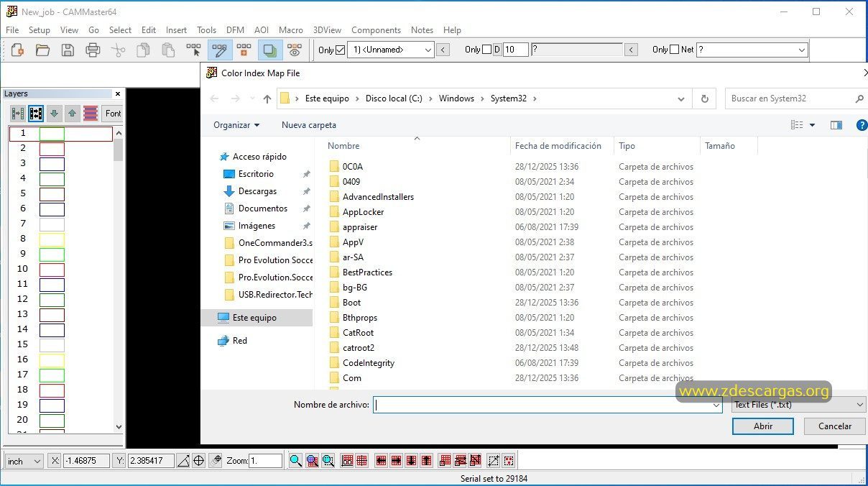Move layer down with green arrow

54,114
